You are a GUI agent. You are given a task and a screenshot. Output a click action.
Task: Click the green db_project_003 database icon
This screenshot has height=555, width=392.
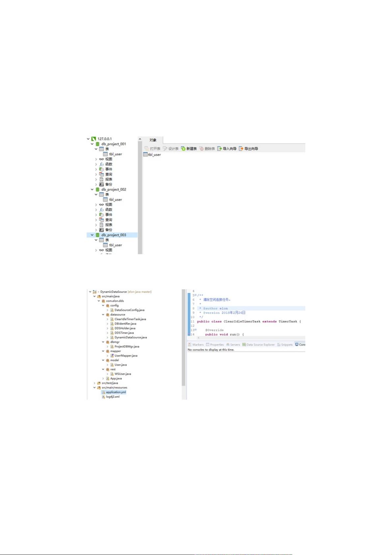pyautogui.click(x=97, y=235)
